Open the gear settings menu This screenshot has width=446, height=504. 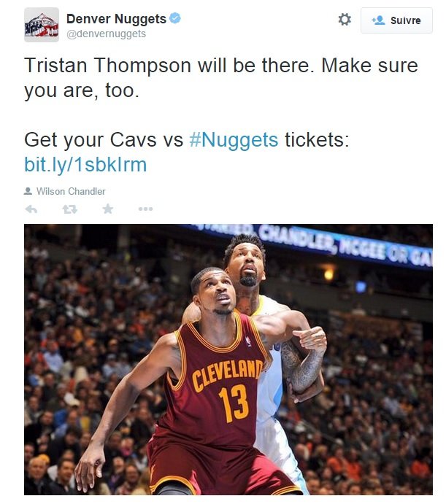pyautogui.click(x=345, y=19)
